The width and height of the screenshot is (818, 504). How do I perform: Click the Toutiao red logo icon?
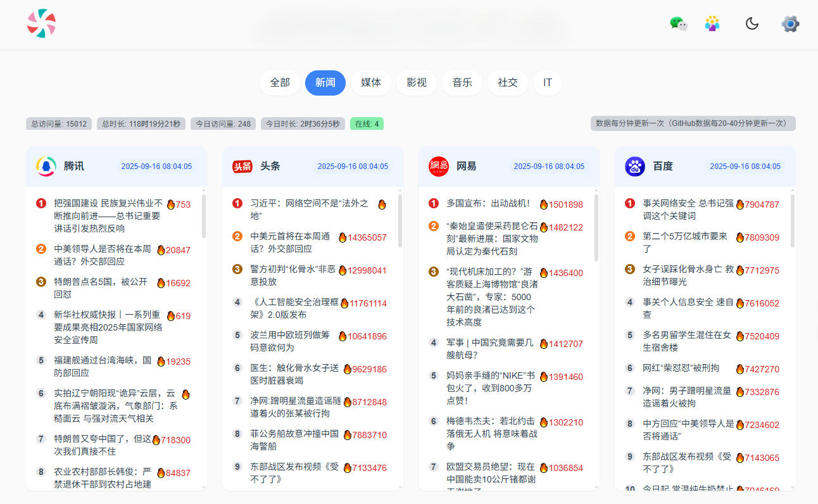pos(242,167)
